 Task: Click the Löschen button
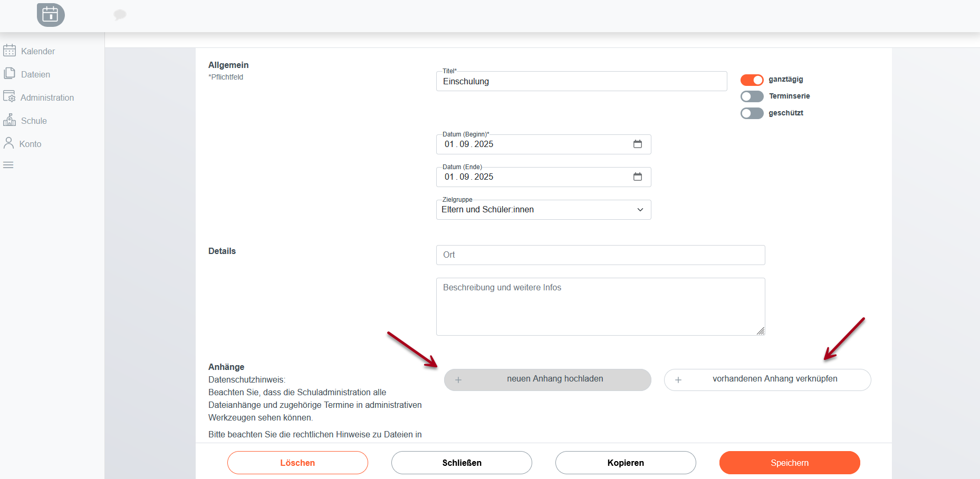point(297,463)
